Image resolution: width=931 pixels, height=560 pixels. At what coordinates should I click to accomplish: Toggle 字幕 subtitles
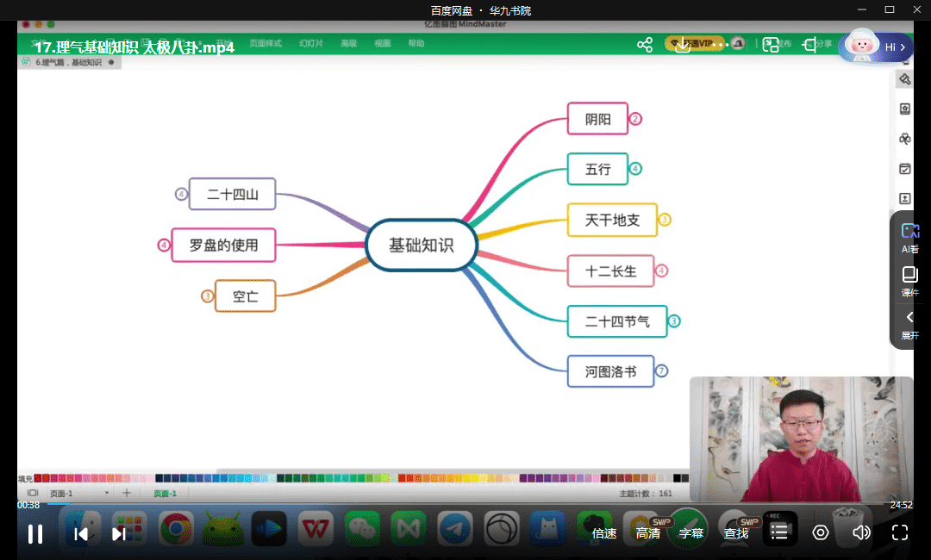[x=691, y=533]
